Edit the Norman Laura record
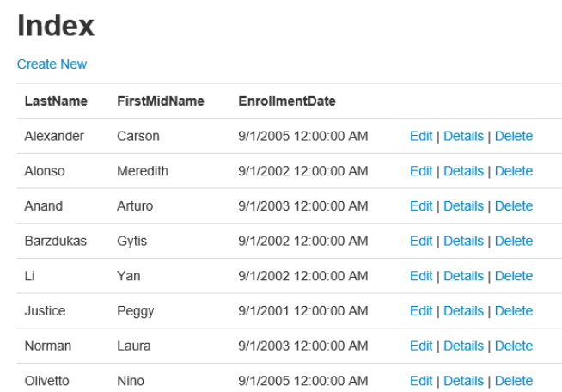Viewport: 562px width, 392px height. click(420, 346)
